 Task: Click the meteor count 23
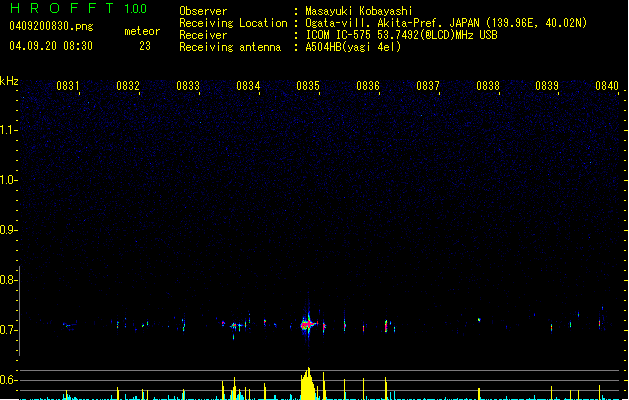pyautogui.click(x=145, y=46)
